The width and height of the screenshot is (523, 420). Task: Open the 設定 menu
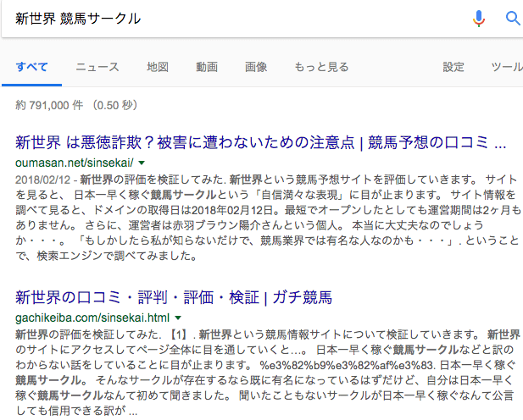tap(453, 67)
